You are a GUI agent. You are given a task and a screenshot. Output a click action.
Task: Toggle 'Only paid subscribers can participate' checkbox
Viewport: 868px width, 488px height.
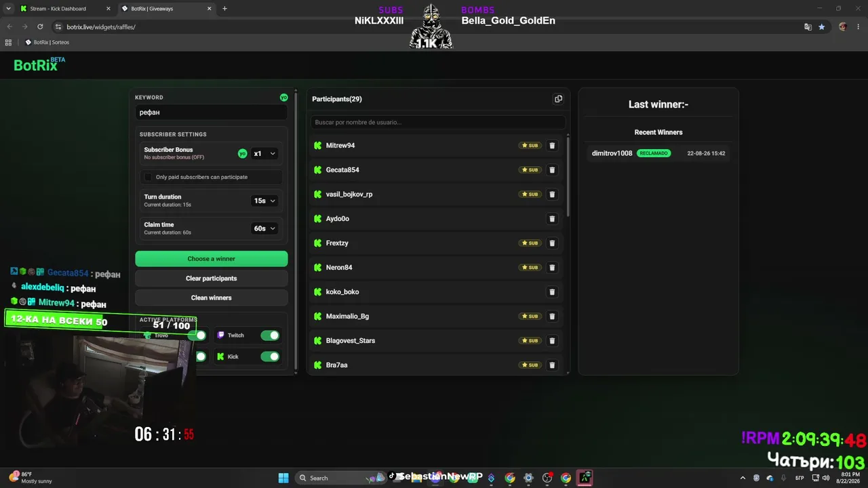[149, 177]
